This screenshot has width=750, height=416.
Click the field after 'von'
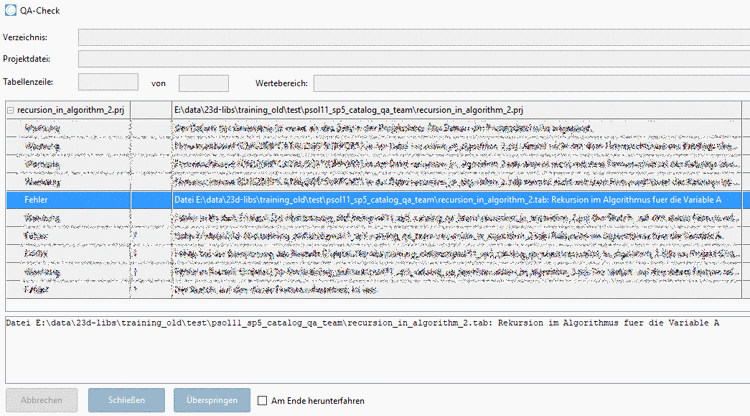click(x=204, y=83)
